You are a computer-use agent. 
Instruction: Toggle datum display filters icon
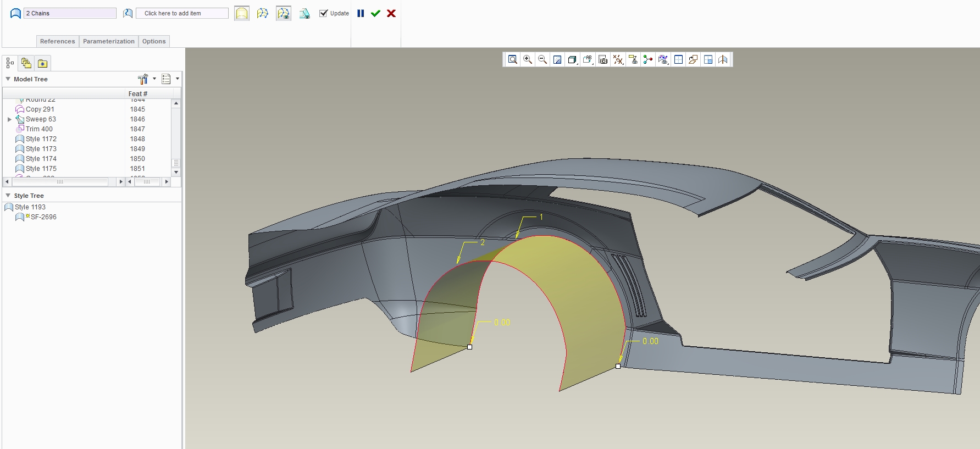618,59
